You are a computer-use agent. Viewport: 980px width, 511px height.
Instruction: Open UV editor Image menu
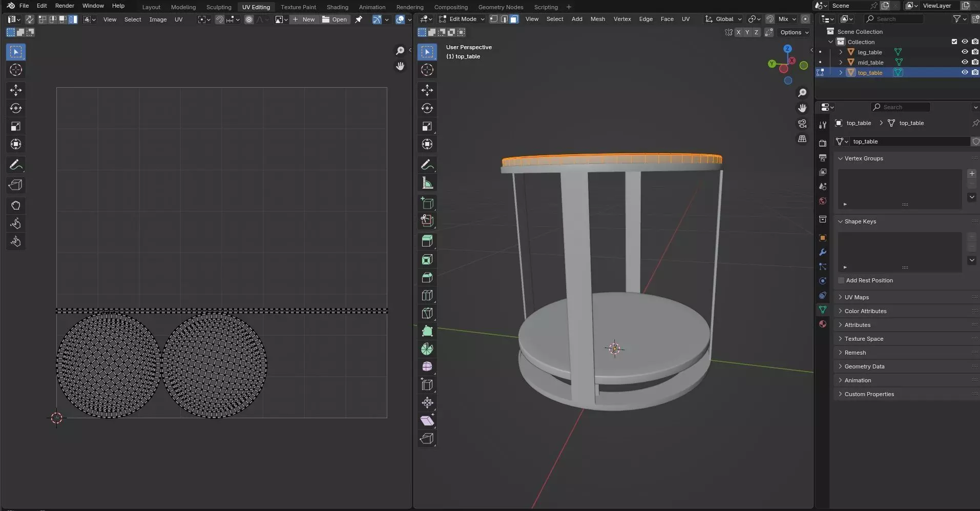158,19
